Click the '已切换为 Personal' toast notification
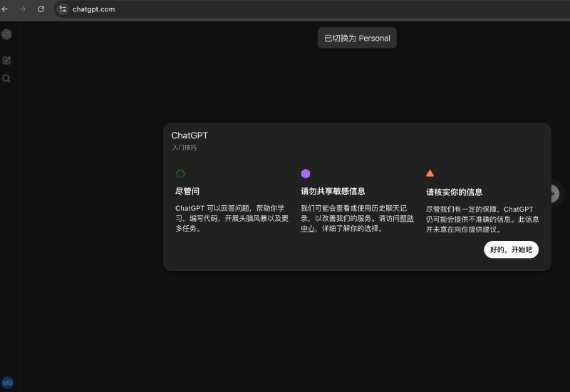The height and width of the screenshot is (392, 570). (357, 38)
